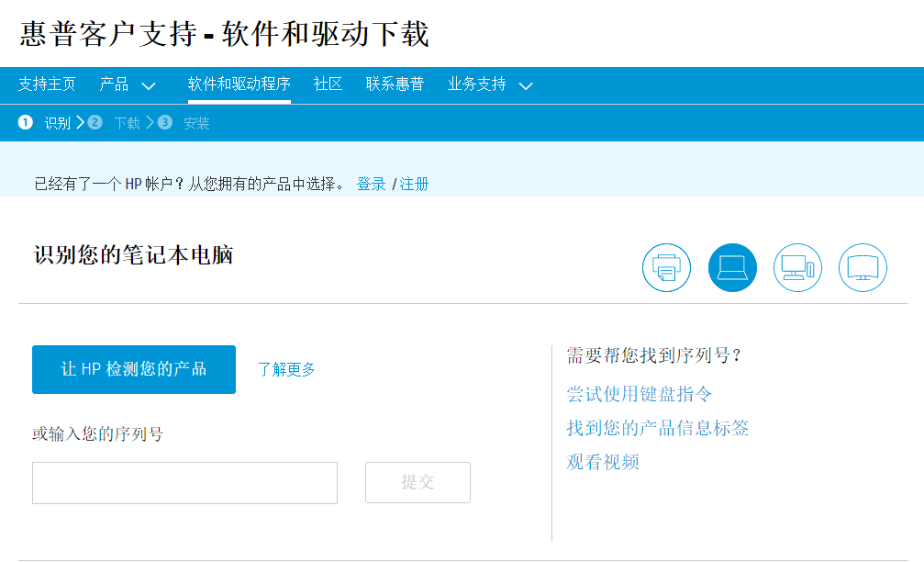Select the desktop computer product type icon
The width and height of the screenshot is (924, 562).
tap(797, 268)
